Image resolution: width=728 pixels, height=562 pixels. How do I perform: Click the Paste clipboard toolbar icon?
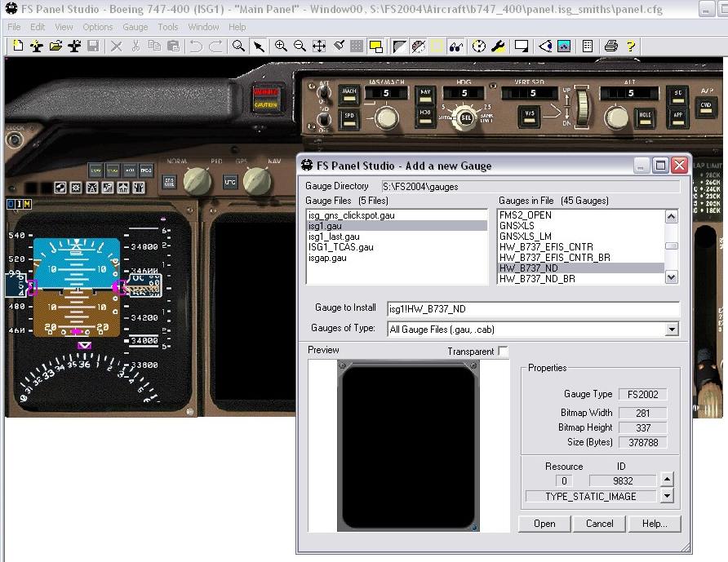173,46
